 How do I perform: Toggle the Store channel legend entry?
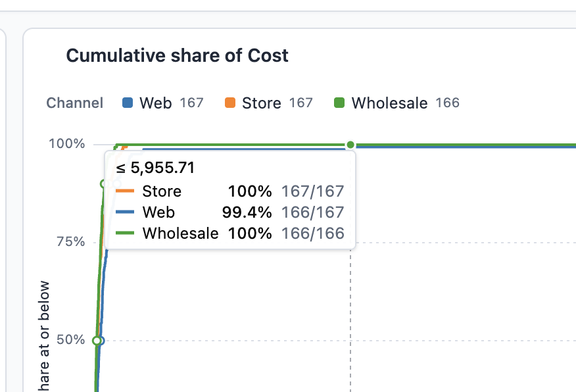click(x=269, y=103)
